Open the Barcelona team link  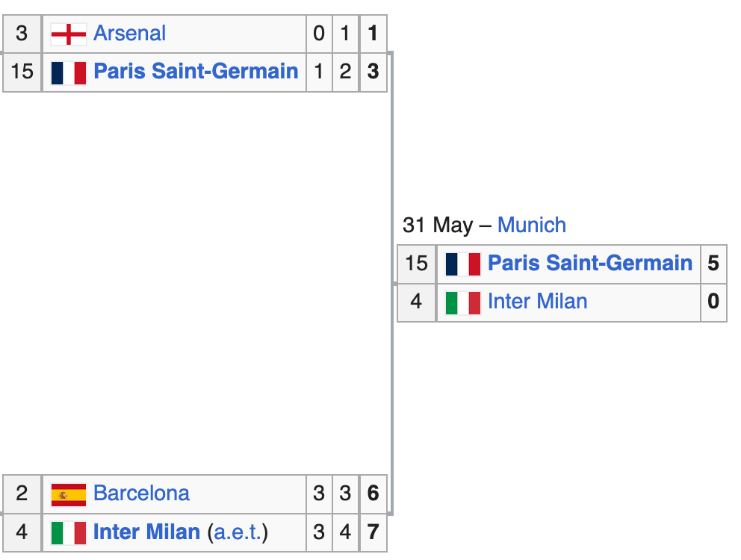click(141, 494)
